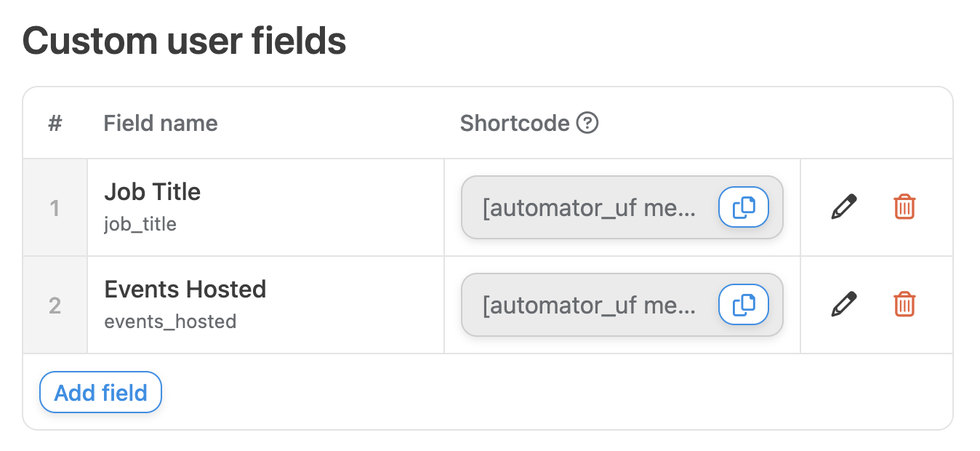Edit the Job Title field
Viewport: 980px width, 451px height.
[x=843, y=207]
